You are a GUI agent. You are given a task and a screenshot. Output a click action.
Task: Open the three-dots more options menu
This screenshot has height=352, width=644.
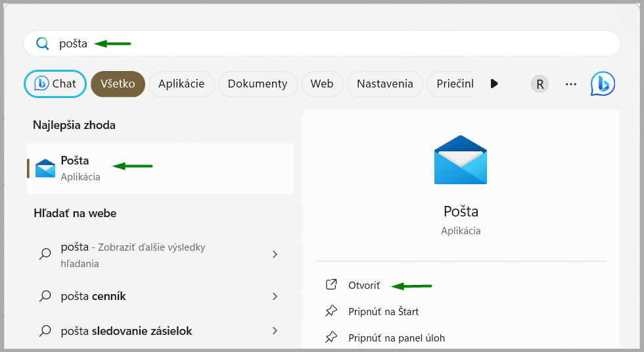click(570, 84)
